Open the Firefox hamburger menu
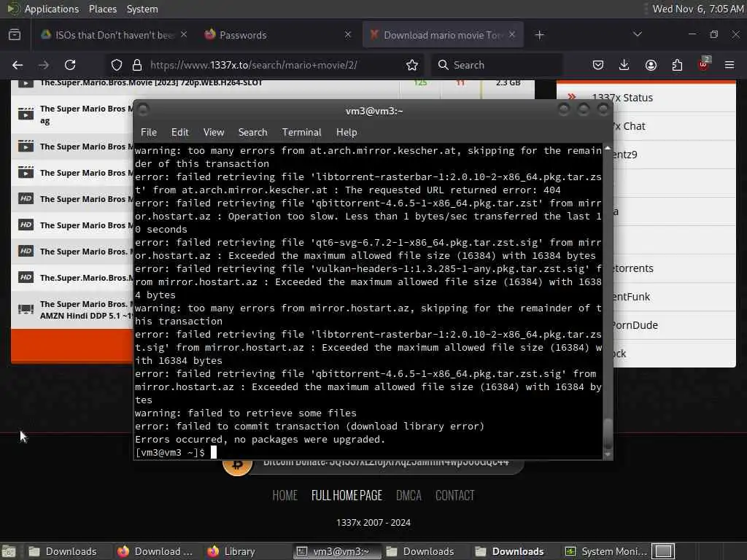This screenshot has height=560, width=747. (729, 65)
